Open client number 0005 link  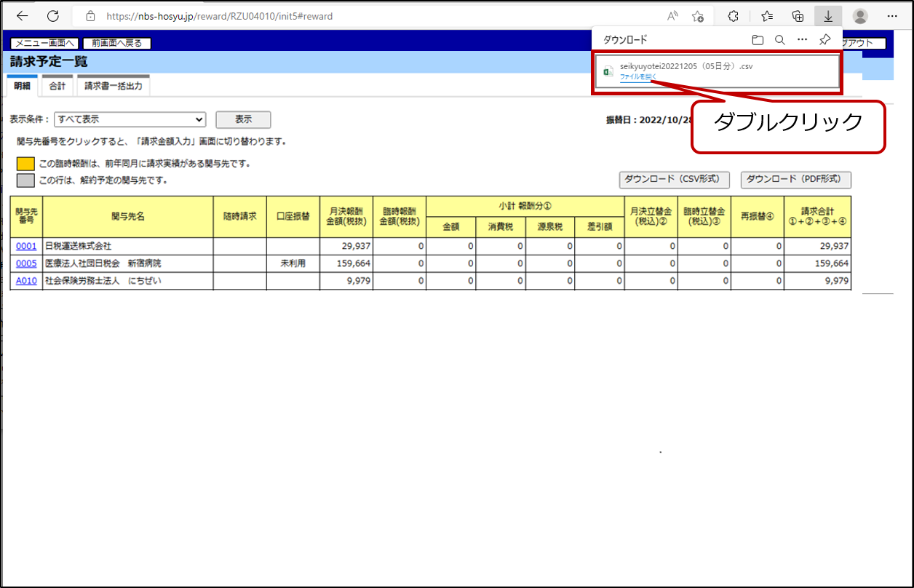click(26, 263)
